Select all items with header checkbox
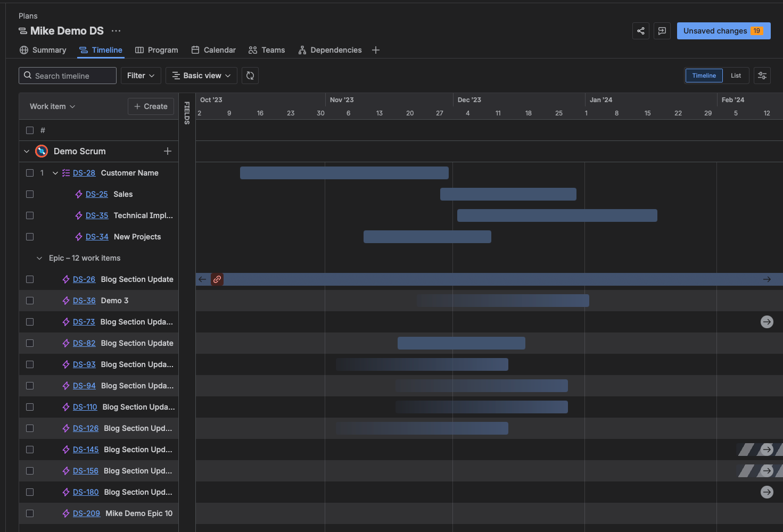 tap(30, 130)
